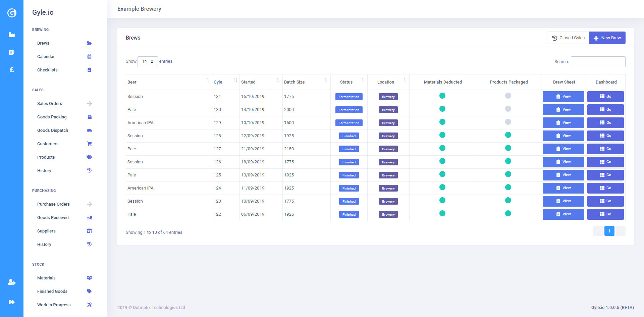
Task: Click the truck icon beside Goods Dispatch
Action: pyautogui.click(x=89, y=130)
